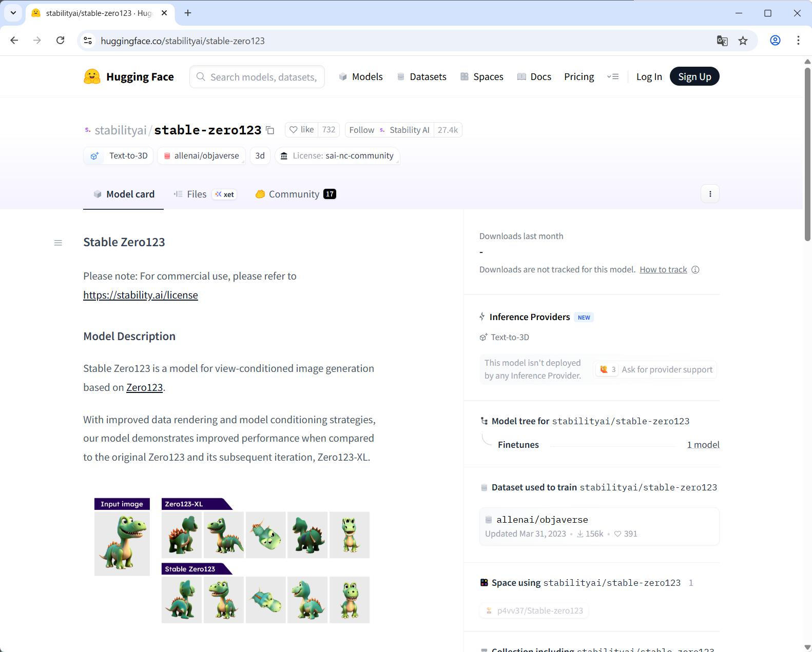This screenshot has width=812, height=652.
Task: Reload the page with the refresh icon
Action: pos(60,41)
